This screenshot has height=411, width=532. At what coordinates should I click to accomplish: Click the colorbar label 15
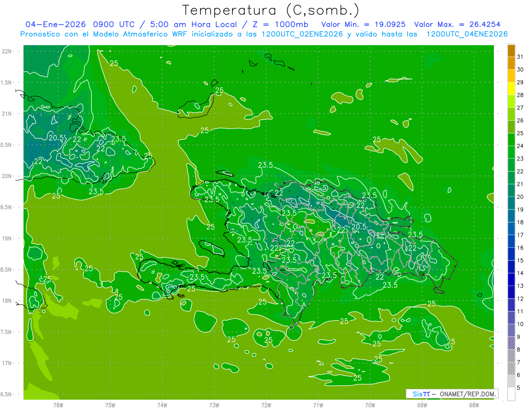[520, 261]
